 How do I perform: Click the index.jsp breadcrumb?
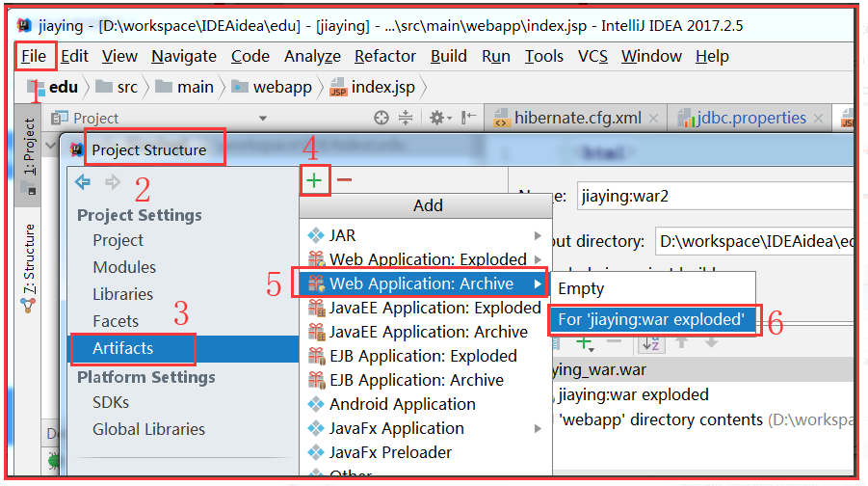click(x=372, y=87)
